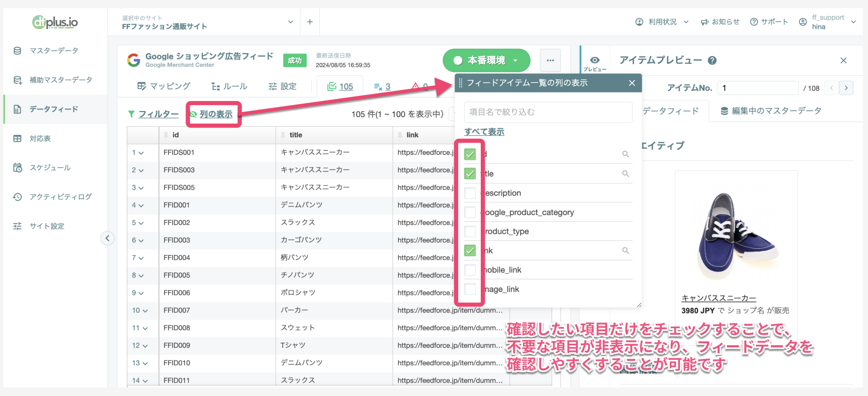
Task: Open the マスターデータ sidebar item
Action: coord(53,51)
